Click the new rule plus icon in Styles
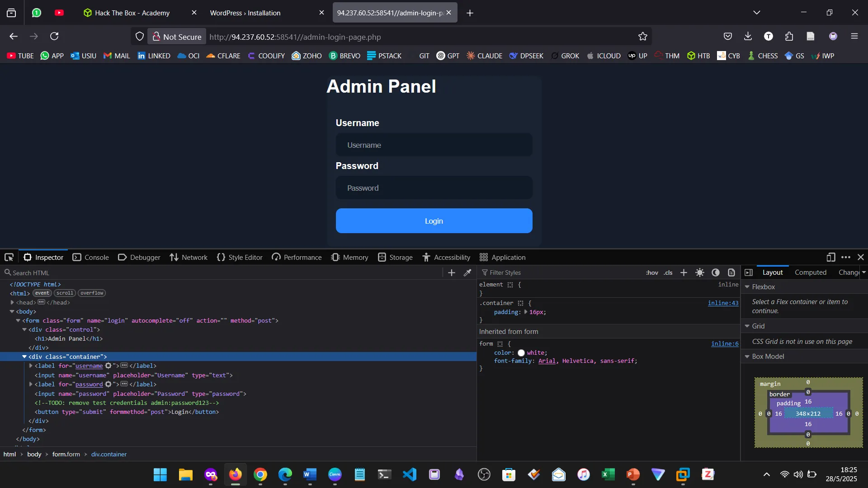868x488 pixels. [x=684, y=272]
